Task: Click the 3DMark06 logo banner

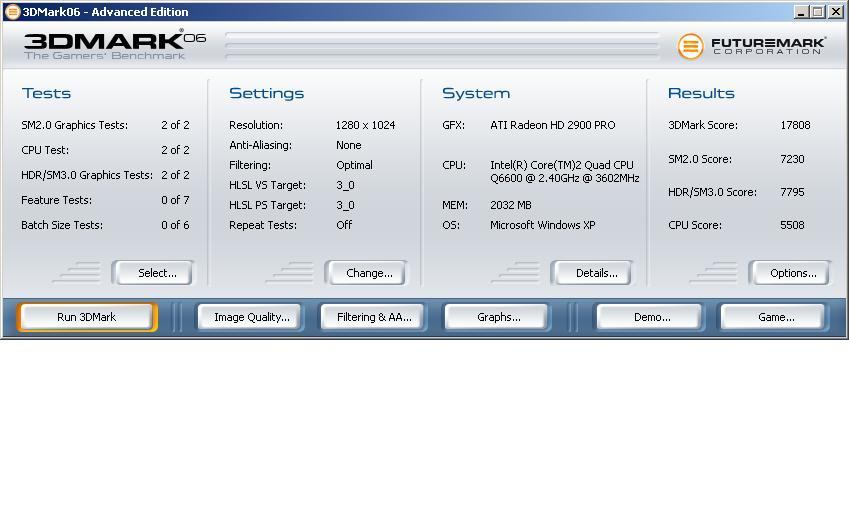Action: click(115, 44)
